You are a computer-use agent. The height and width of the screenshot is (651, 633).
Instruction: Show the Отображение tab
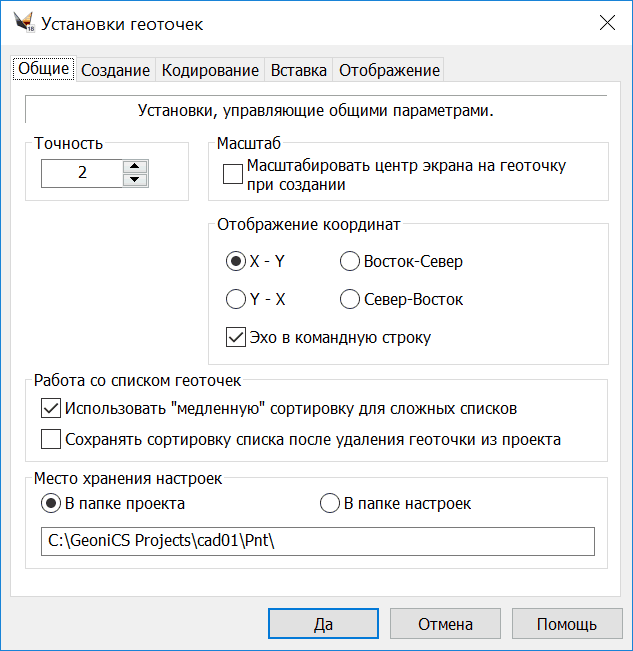(x=389, y=70)
